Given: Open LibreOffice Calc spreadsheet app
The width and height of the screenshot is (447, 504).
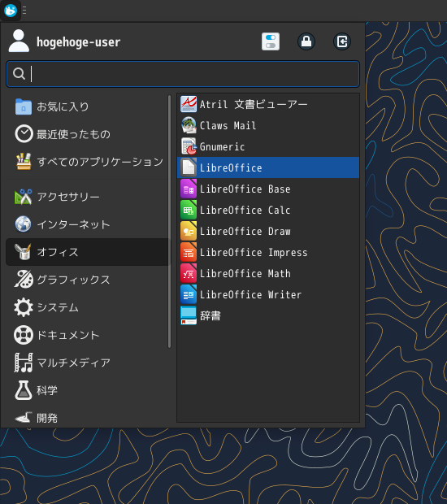Looking at the screenshot, I should (x=268, y=210).
